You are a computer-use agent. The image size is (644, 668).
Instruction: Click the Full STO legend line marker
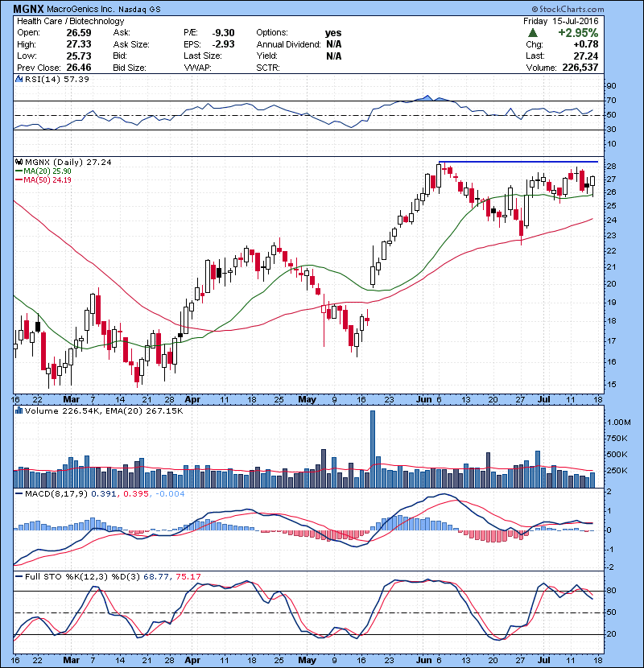coord(19,576)
